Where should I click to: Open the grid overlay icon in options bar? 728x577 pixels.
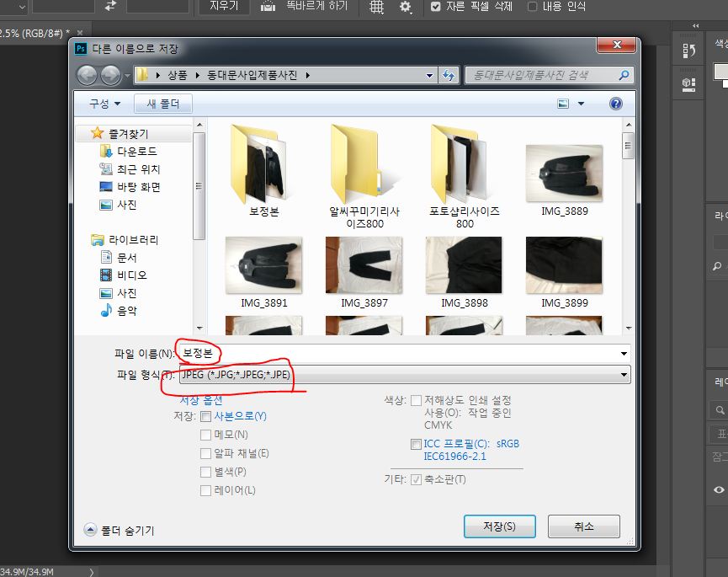click(376, 7)
